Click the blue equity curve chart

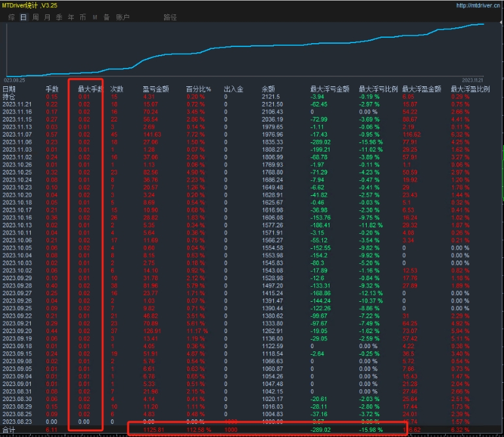coord(246,50)
